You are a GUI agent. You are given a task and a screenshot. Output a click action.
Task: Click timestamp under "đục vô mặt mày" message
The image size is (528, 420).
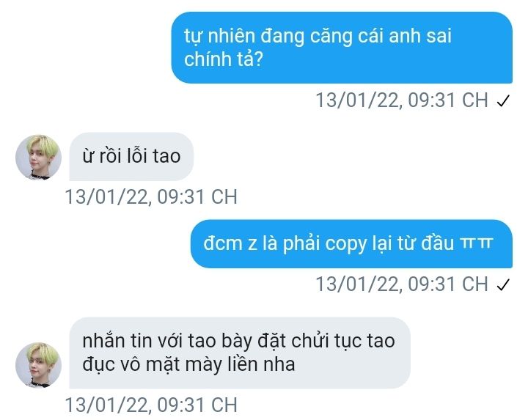tap(151, 405)
